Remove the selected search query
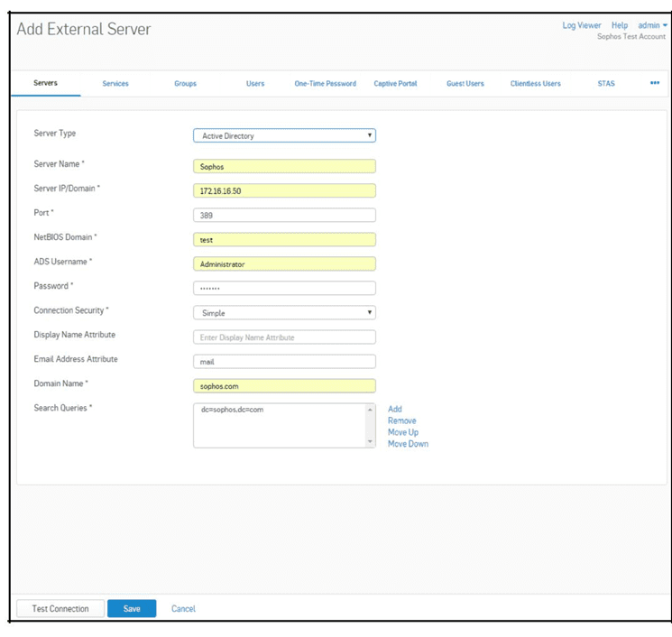The height and width of the screenshot is (637, 672). point(401,420)
